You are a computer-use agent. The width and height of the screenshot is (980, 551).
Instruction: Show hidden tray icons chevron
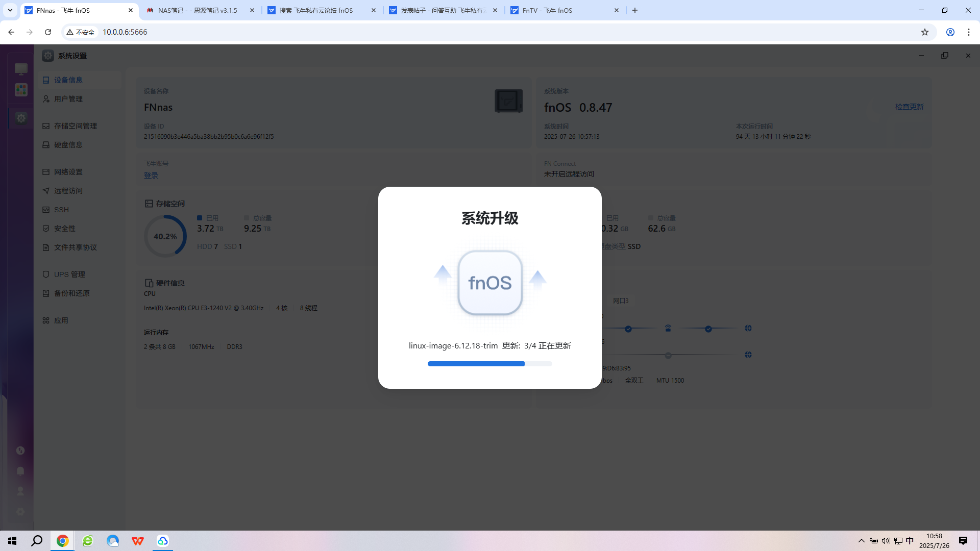862,541
